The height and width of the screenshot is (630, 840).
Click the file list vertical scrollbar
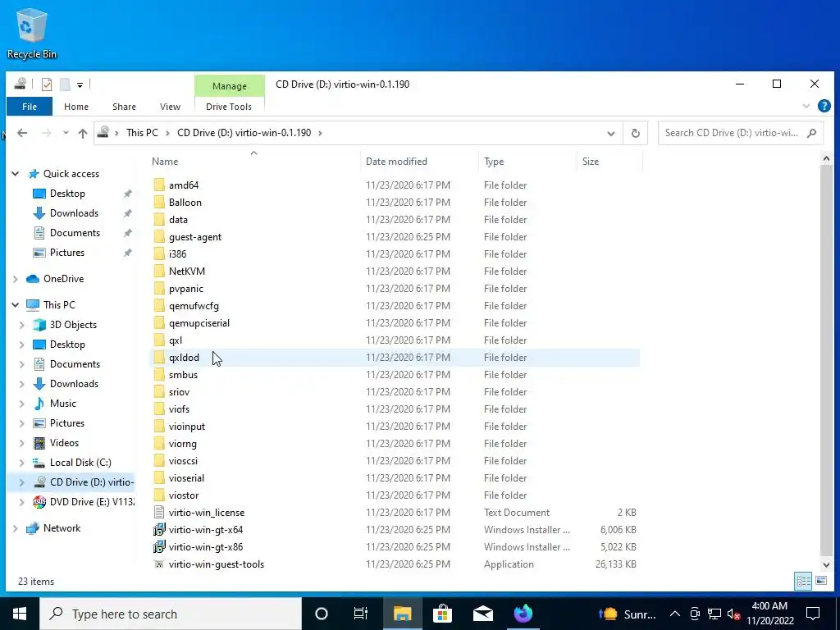(827, 361)
